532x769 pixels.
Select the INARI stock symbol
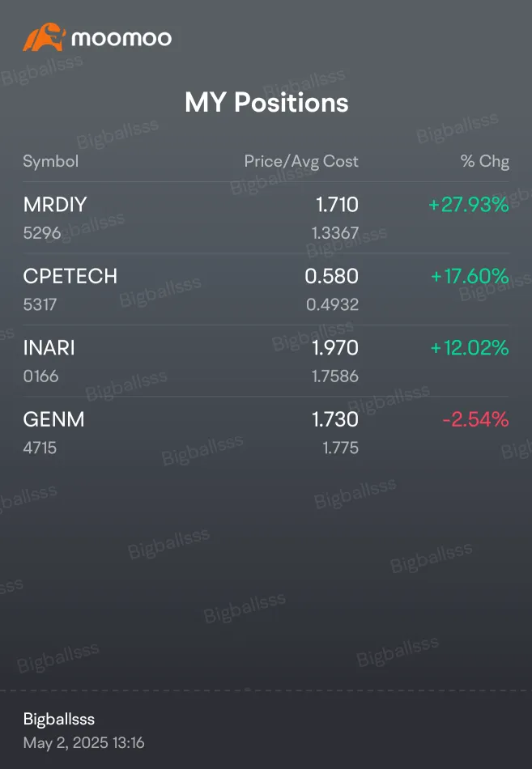(49, 348)
